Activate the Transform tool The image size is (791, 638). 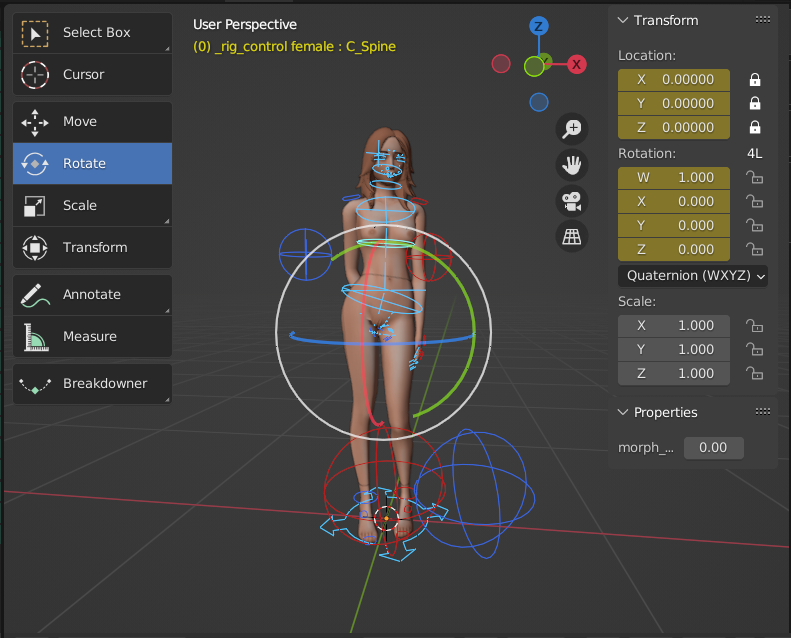pyautogui.click(x=92, y=247)
